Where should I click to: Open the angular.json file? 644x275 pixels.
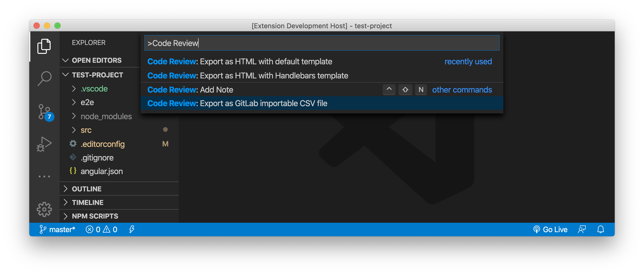[102, 171]
